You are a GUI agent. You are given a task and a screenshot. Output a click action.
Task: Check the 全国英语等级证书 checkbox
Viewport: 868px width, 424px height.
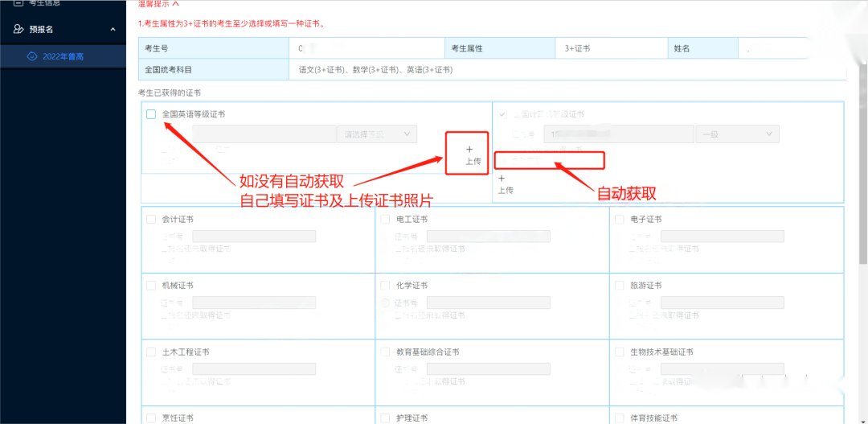pos(151,114)
